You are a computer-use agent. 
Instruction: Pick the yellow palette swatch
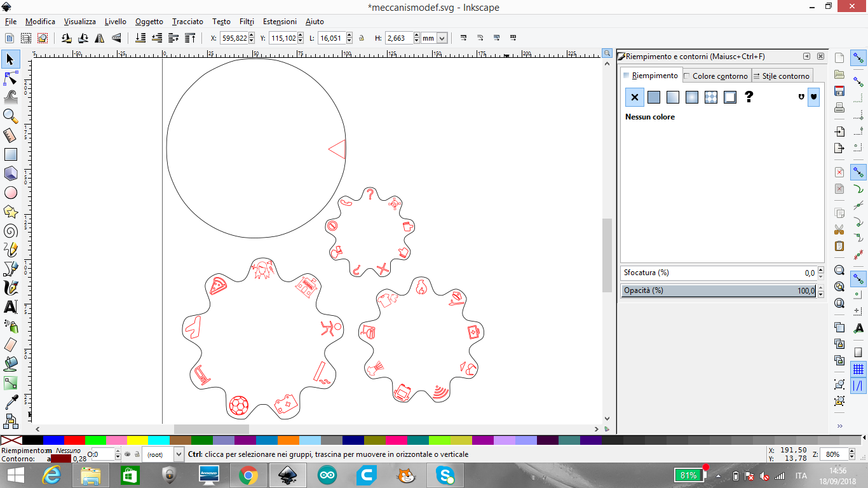(x=137, y=440)
